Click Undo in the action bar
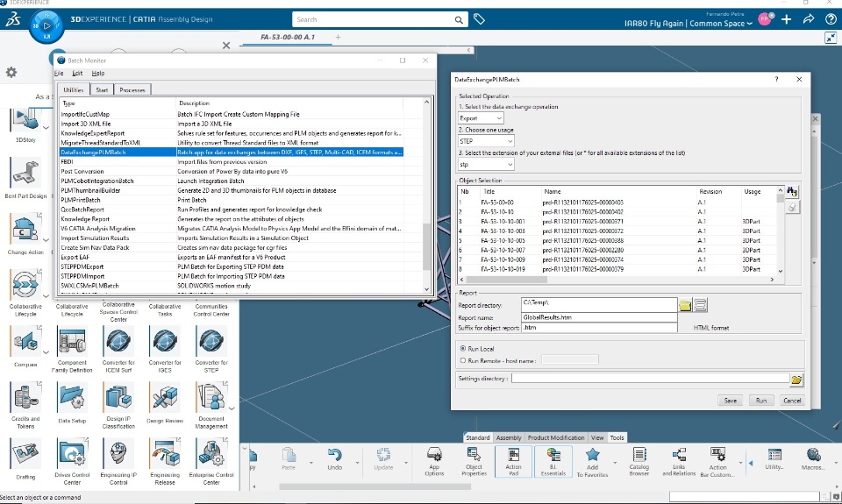Screen dimensions: 842x504 pyautogui.click(x=334, y=459)
